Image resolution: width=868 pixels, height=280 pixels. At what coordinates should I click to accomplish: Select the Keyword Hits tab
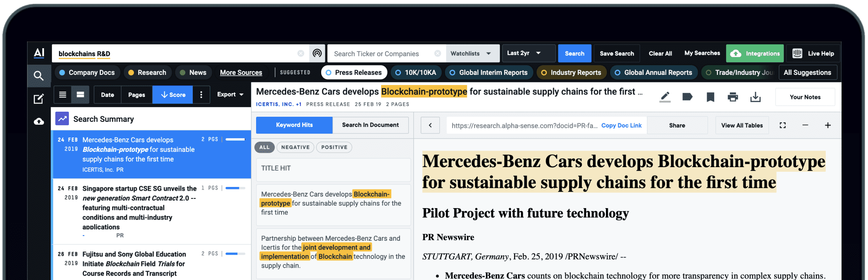coord(294,125)
